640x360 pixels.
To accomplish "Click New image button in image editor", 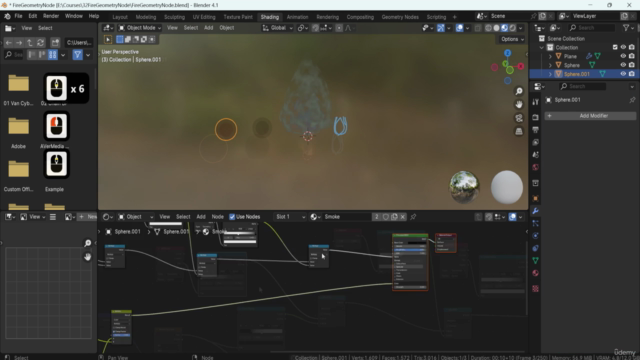I will click(x=88, y=217).
